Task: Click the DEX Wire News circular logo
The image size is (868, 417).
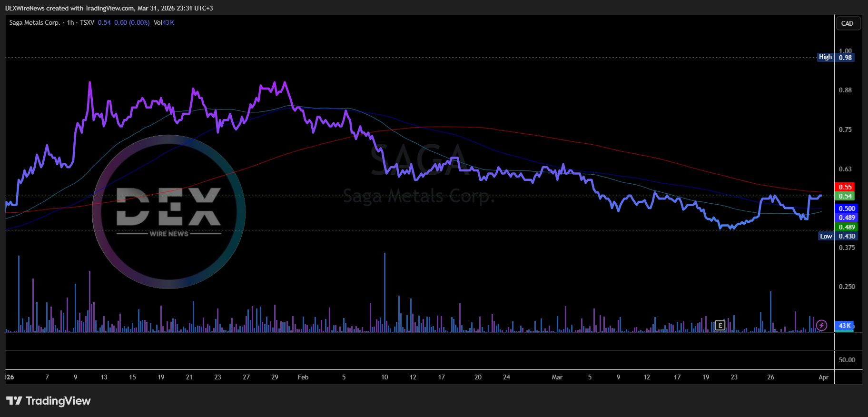Action: click(x=168, y=212)
